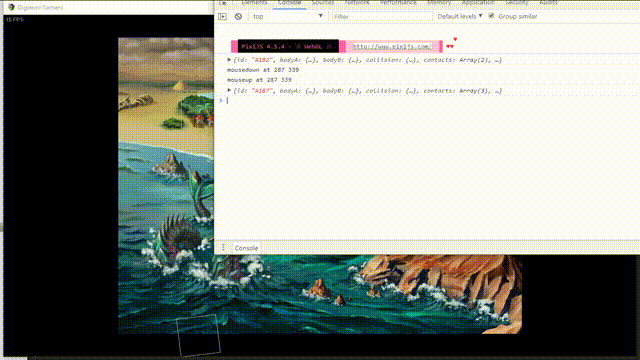This screenshot has width=640, height=360.
Task: Click the 'mouseup at 287 339' log line
Action: click(x=260, y=80)
